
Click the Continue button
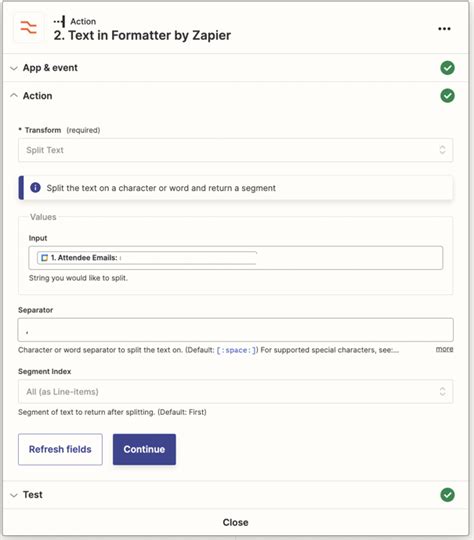144,449
